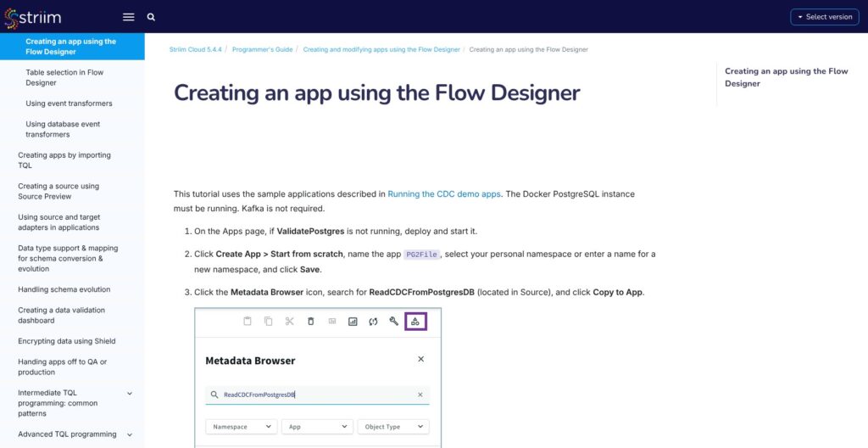
Task: Open the App filter dropdown
Action: [317, 427]
